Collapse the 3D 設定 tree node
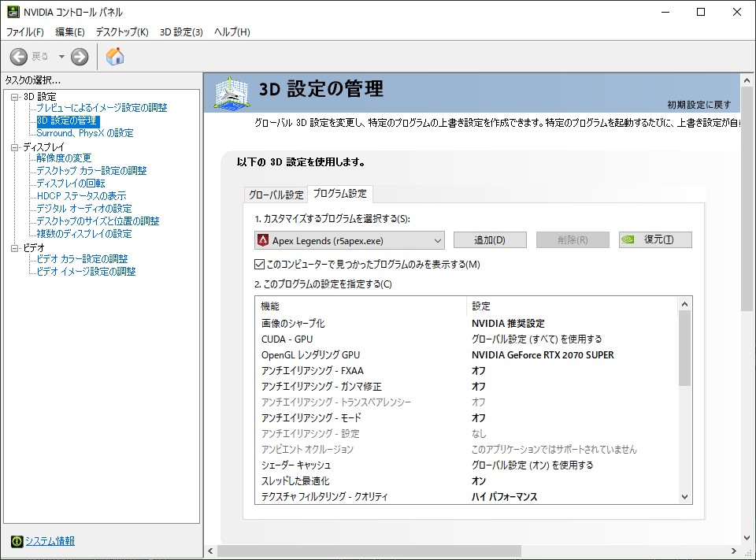 click(14, 97)
